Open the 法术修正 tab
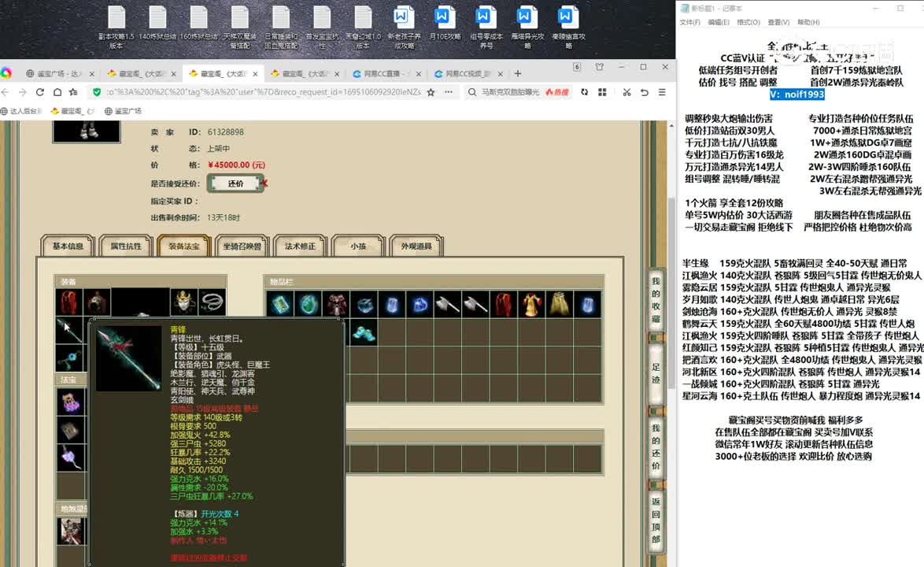Viewport: 924px width, 567px height. pyautogui.click(x=301, y=246)
